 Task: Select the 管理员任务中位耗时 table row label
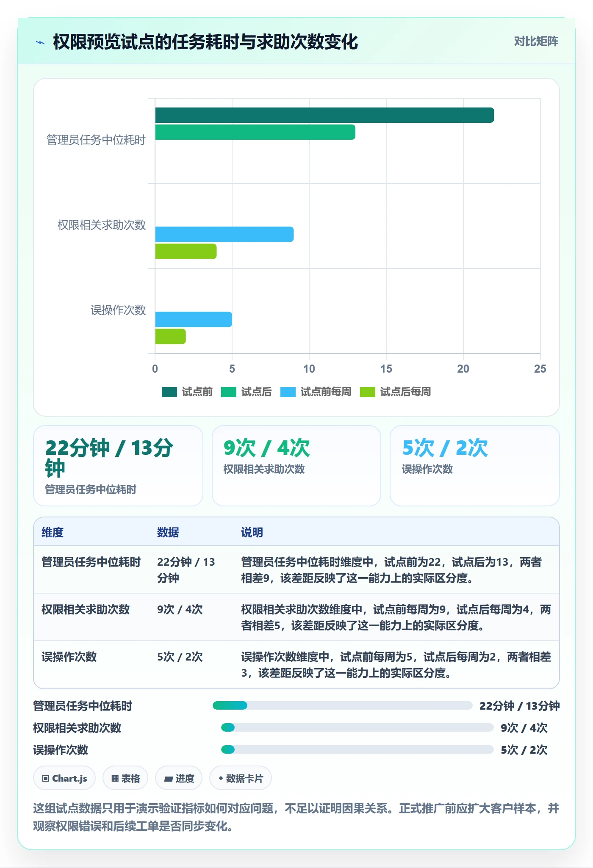point(91,562)
